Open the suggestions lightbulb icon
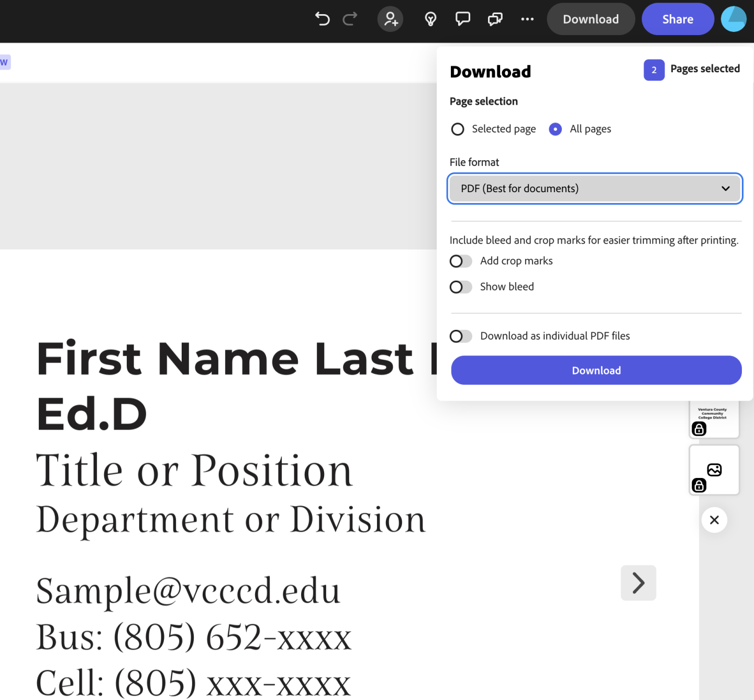 pos(430,19)
